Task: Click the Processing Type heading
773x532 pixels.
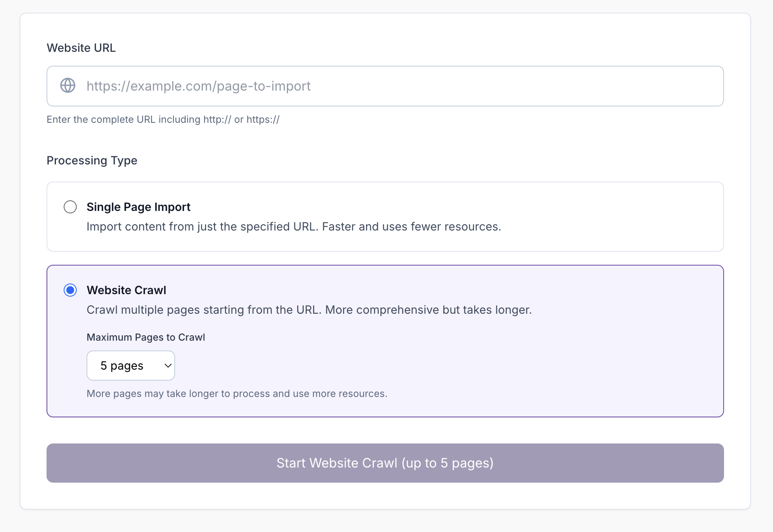Action: tap(92, 160)
